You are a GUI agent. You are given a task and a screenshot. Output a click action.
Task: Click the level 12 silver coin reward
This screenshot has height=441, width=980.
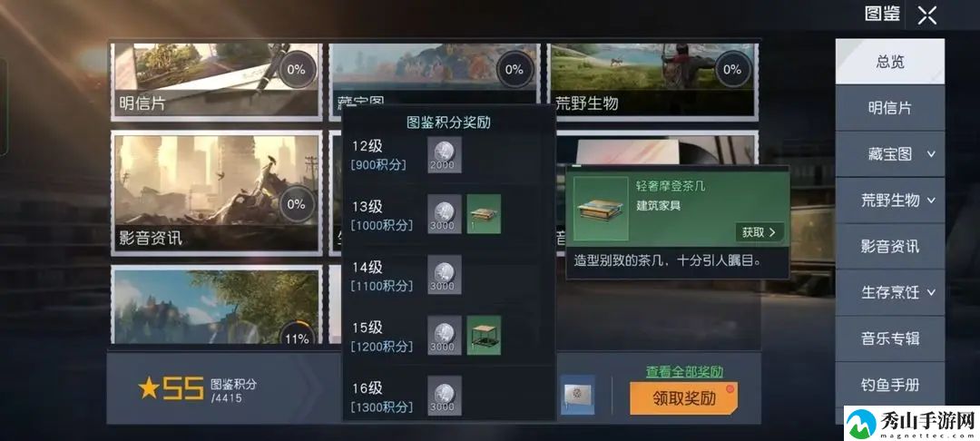[445, 155]
